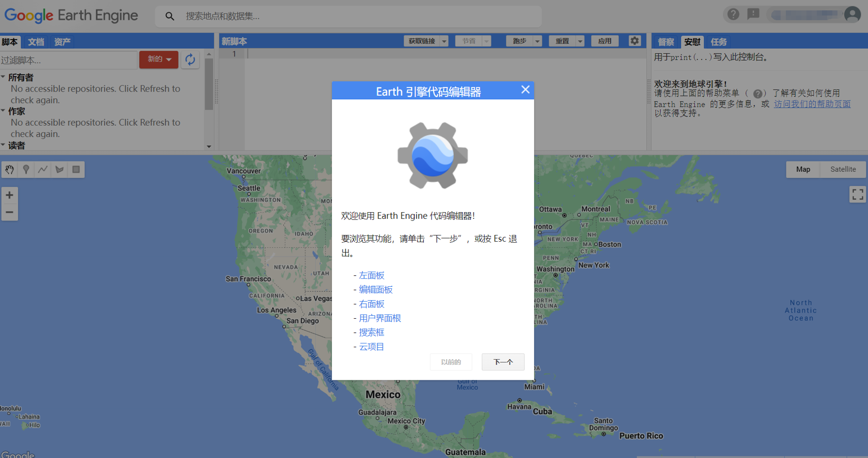Open the 编辑面板 link

[x=376, y=290]
